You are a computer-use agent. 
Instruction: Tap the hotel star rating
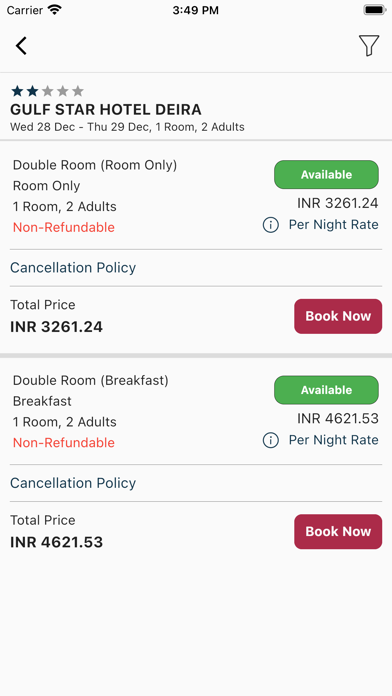[x=48, y=91]
